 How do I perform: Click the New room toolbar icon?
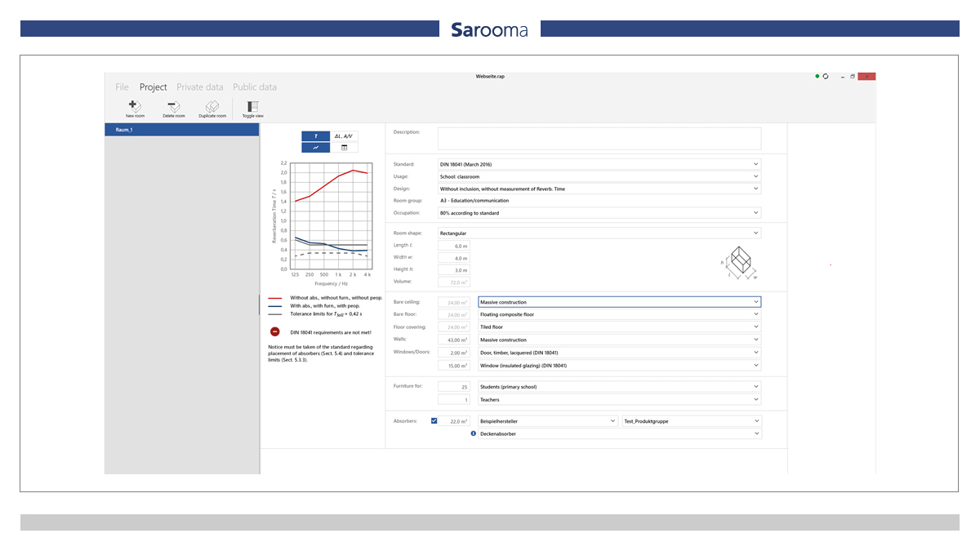pyautogui.click(x=135, y=106)
